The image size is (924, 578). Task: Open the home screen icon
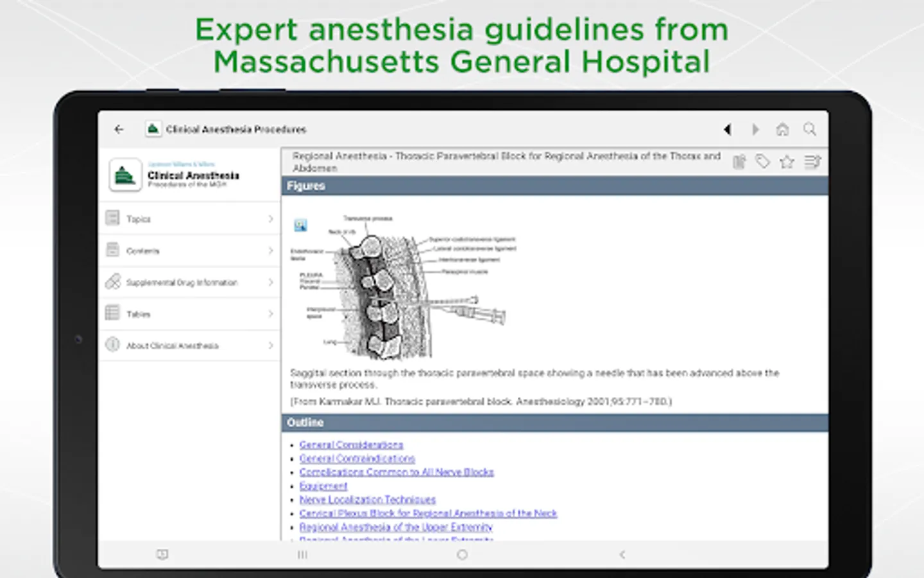[782, 129]
